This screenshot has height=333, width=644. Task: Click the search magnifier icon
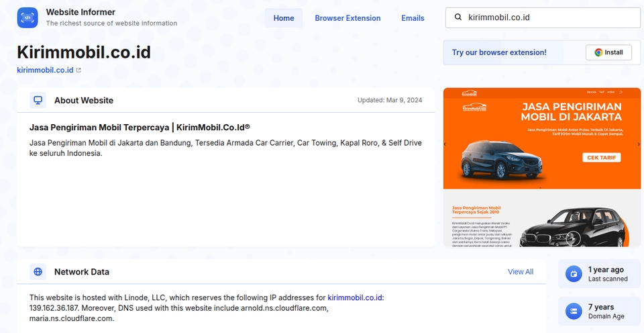coord(458,17)
